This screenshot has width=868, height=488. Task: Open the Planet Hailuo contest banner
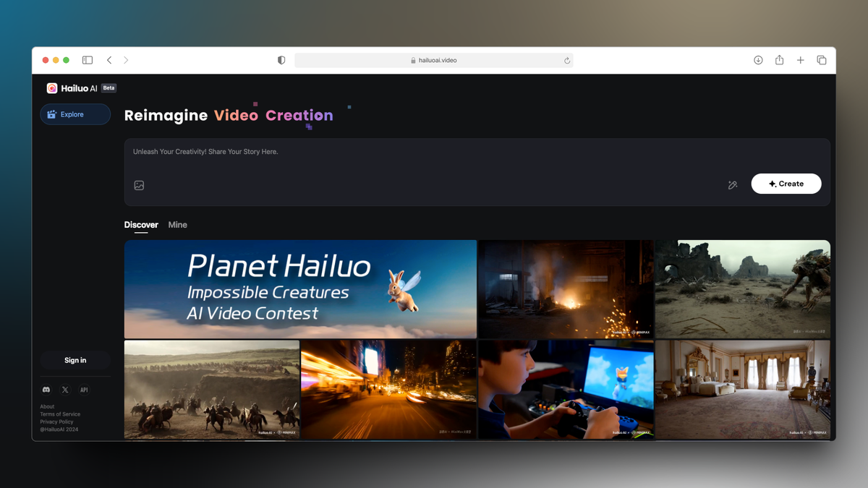coord(300,289)
